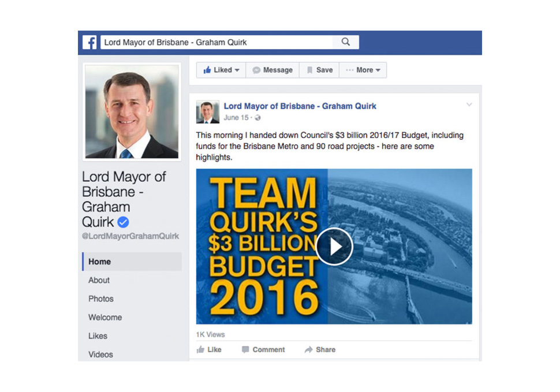Click the search field containing Graham Quirk
Screen dimensions: 560x392
click(x=216, y=42)
